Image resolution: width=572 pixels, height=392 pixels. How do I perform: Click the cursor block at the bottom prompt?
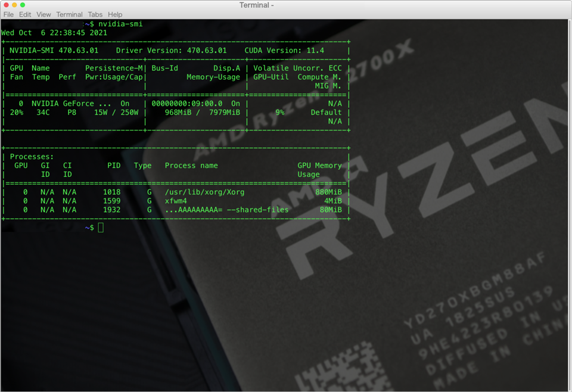click(101, 228)
